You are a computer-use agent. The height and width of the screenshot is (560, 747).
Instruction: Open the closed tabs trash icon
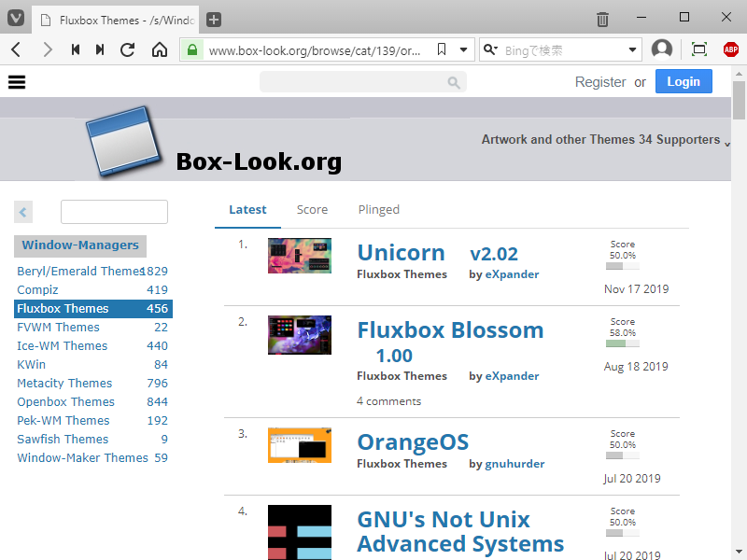tap(602, 20)
